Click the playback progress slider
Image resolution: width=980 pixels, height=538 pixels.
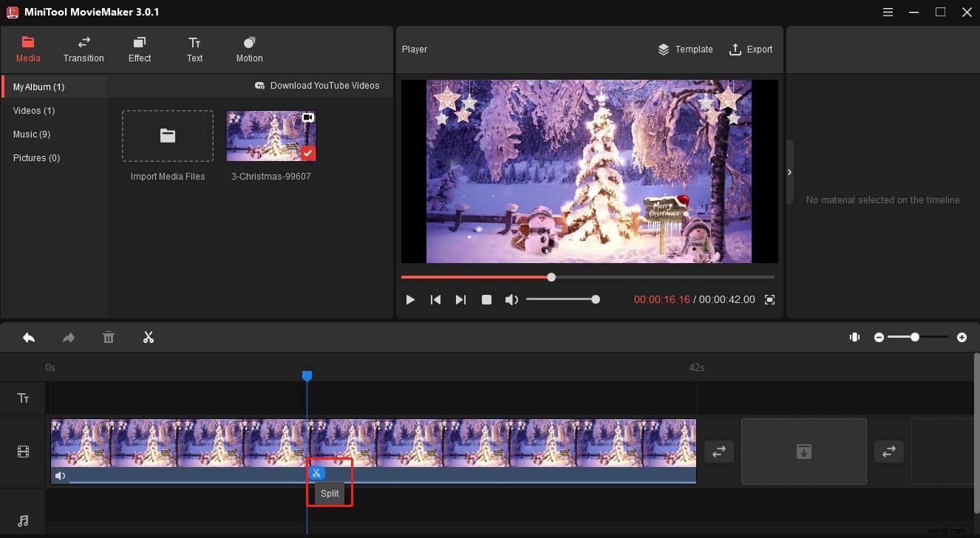(x=551, y=276)
